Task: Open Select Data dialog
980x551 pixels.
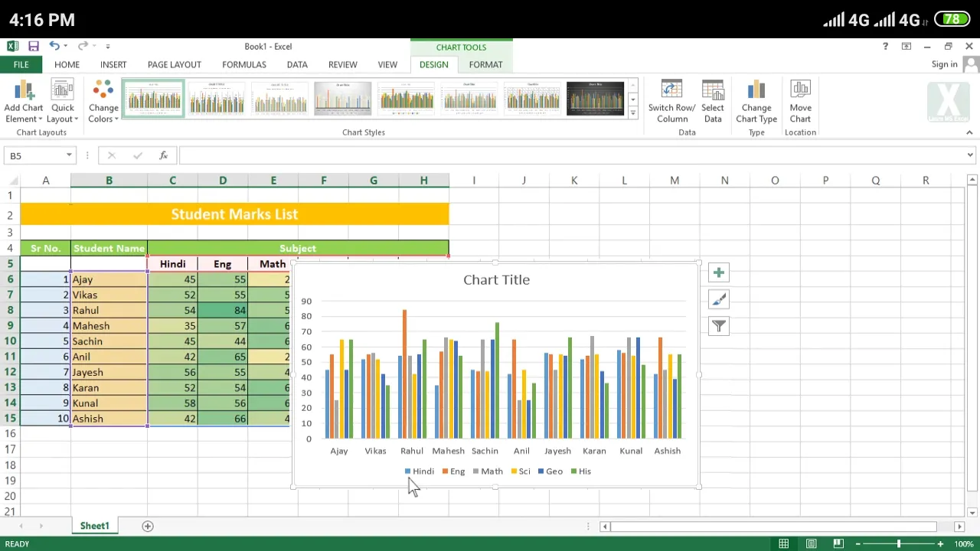Action: click(x=712, y=101)
